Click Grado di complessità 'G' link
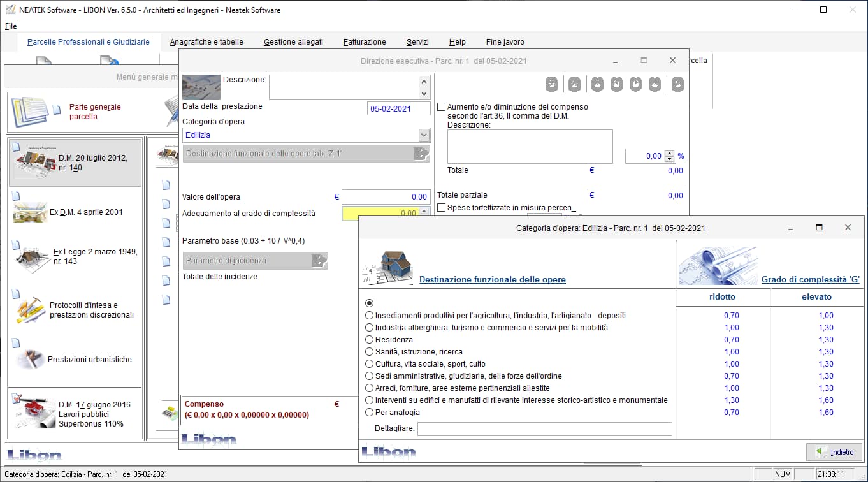Image resolution: width=868 pixels, height=482 pixels. coord(811,279)
